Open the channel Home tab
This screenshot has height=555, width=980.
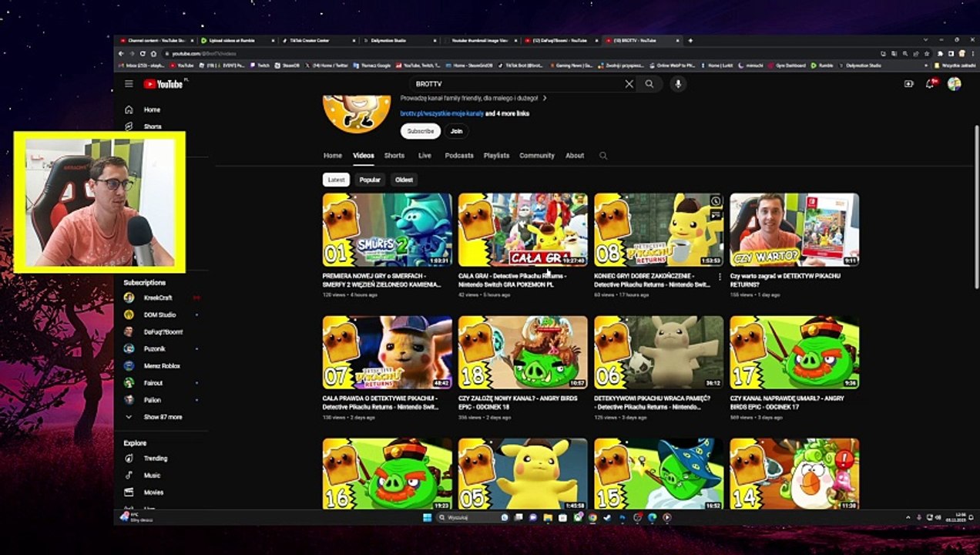pos(333,155)
